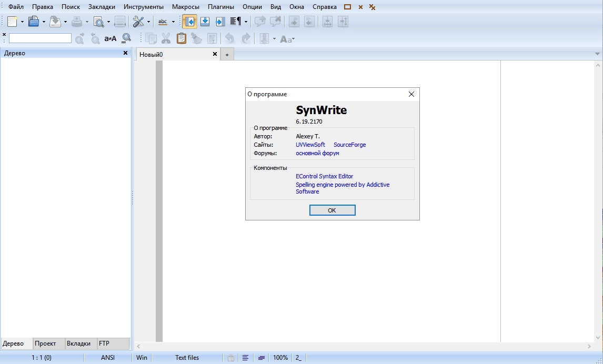603x364 pixels.
Task: Open the Tools wrench-screwdriver icon
Action: pyautogui.click(x=138, y=22)
